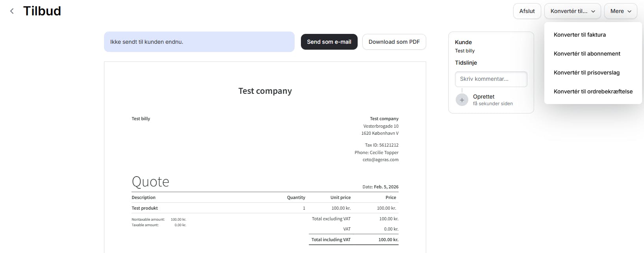Pick Konvertér til prisoverslag option
The width and height of the screenshot is (644, 253).
(x=586, y=73)
